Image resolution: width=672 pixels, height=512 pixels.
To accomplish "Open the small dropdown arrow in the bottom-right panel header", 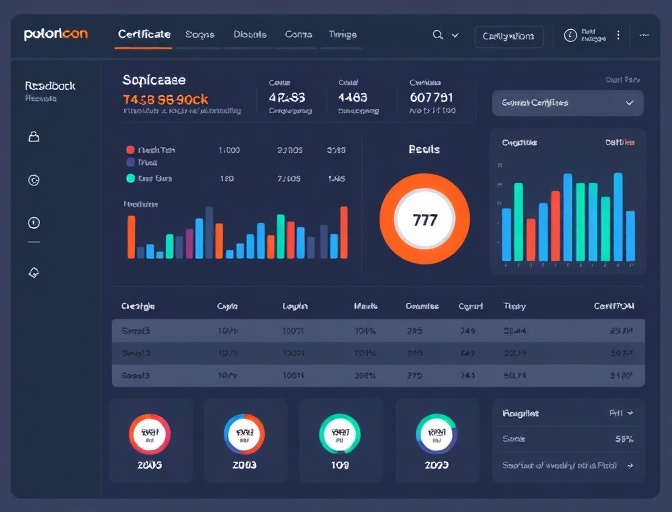I will coord(632,413).
